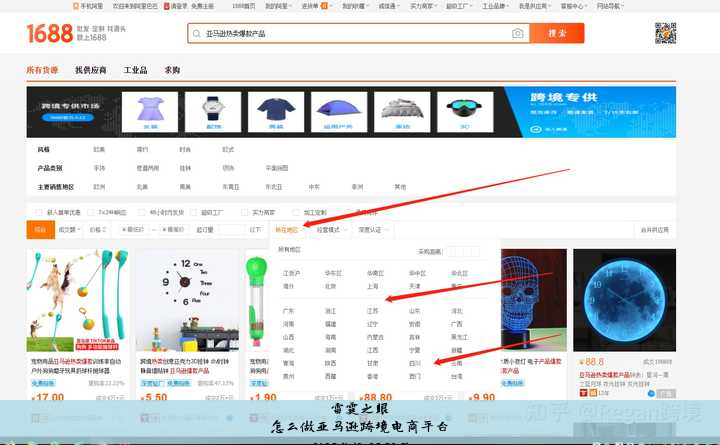
Task: Click the orange 搜索 search button
Action: click(x=557, y=34)
